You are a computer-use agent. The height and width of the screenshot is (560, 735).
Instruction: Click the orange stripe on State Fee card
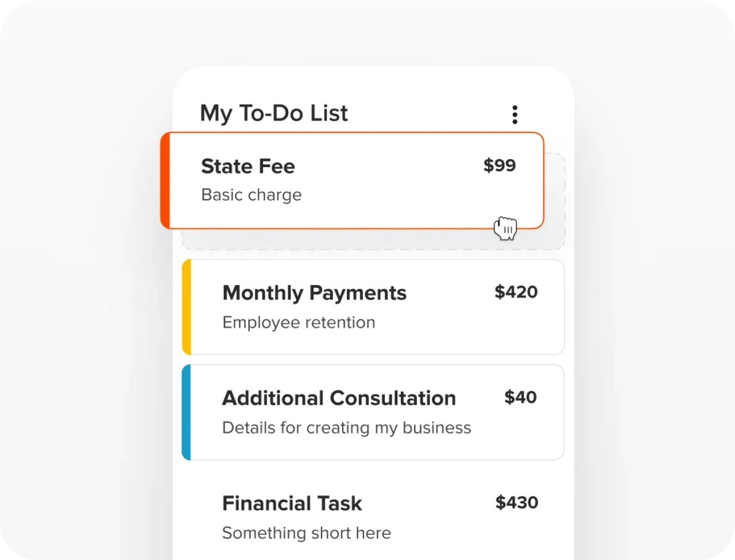tap(165, 180)
